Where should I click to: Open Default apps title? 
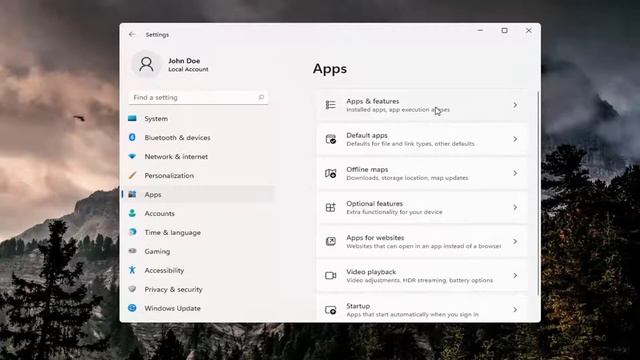point(367,135)
